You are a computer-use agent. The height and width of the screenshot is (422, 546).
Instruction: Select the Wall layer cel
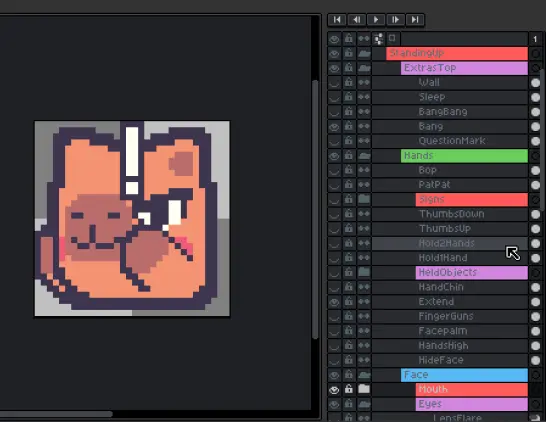point(535,83)
